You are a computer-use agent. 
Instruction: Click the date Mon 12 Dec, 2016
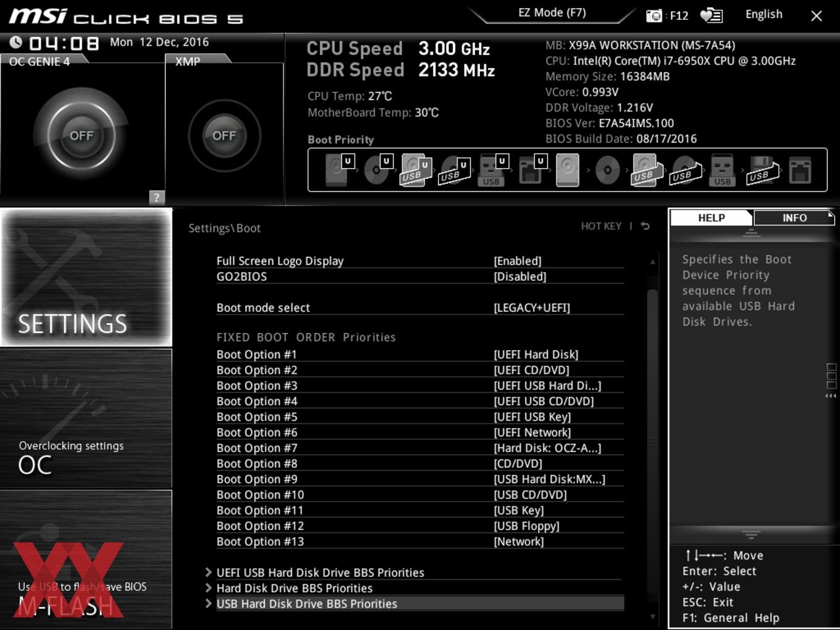(159, 42)
